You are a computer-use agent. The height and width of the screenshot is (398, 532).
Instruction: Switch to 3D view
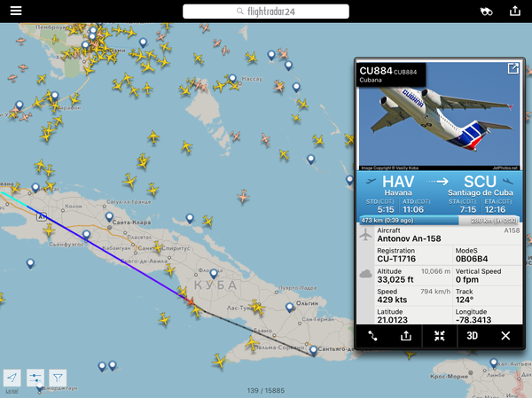click(x=473, y=336)
